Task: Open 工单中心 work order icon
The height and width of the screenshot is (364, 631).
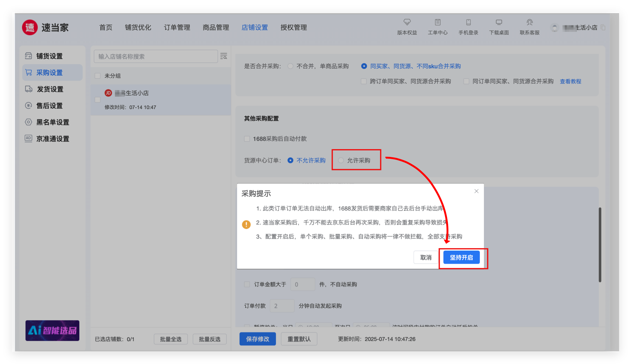Action: point(437,22)
